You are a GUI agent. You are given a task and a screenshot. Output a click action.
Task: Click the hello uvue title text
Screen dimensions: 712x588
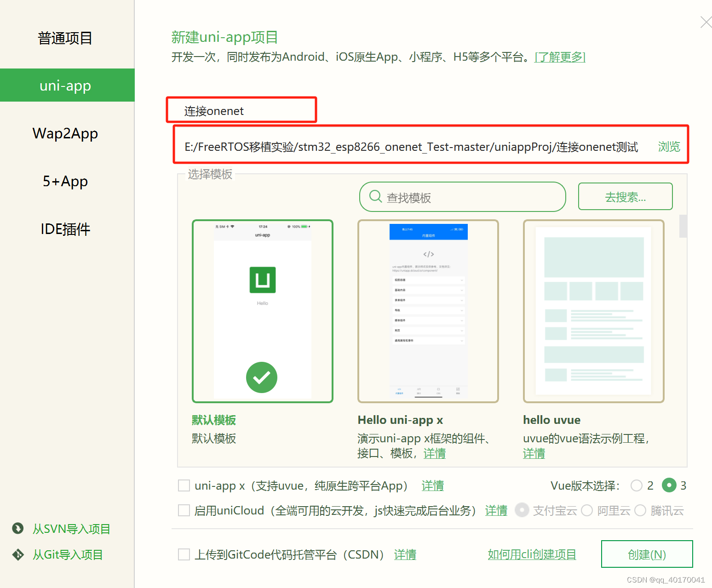point(551,420)
